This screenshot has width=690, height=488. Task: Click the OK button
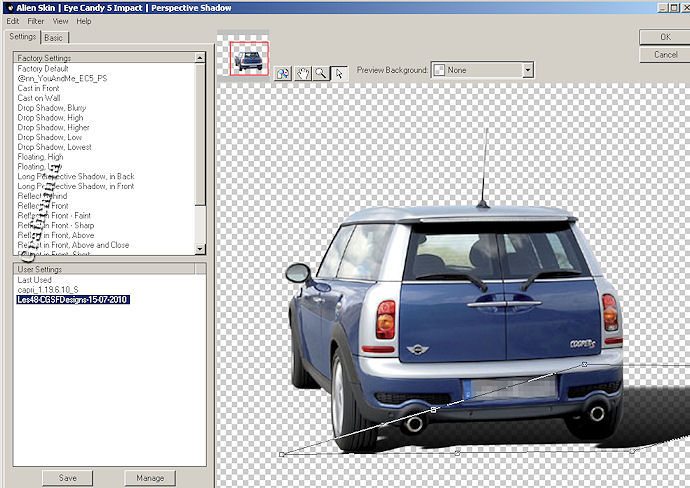coord(665,37)
